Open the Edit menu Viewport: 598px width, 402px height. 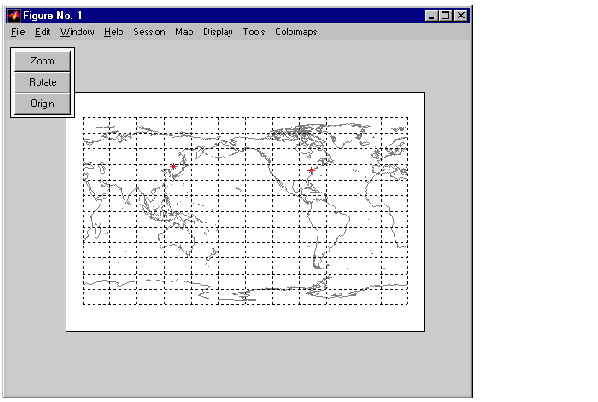pos(42,32)
